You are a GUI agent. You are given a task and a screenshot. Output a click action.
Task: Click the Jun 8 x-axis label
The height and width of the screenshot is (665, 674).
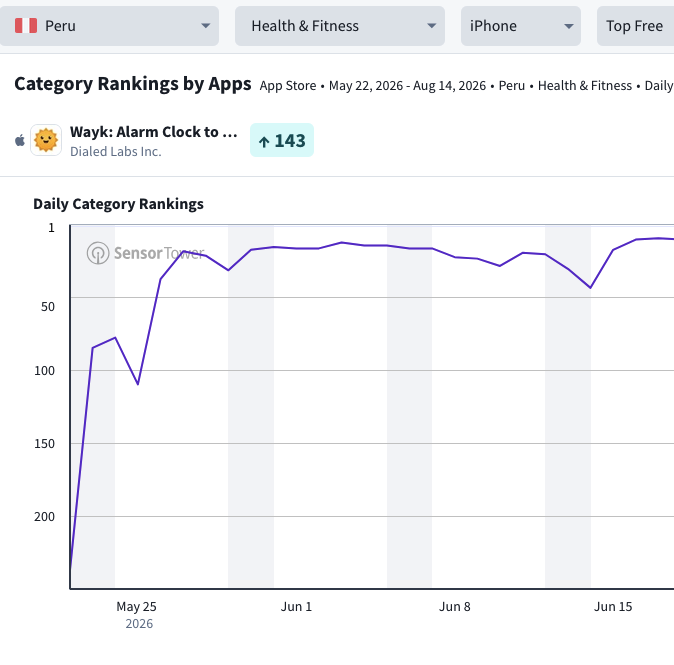click(455, 607)
